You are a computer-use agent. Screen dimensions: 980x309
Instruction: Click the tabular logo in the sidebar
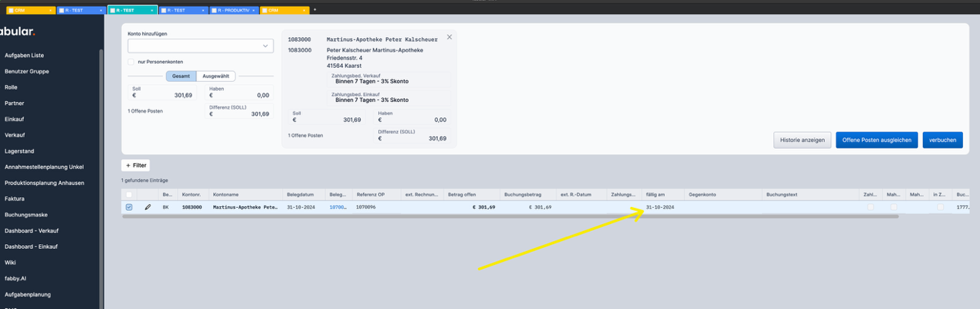tap(17, 32)
